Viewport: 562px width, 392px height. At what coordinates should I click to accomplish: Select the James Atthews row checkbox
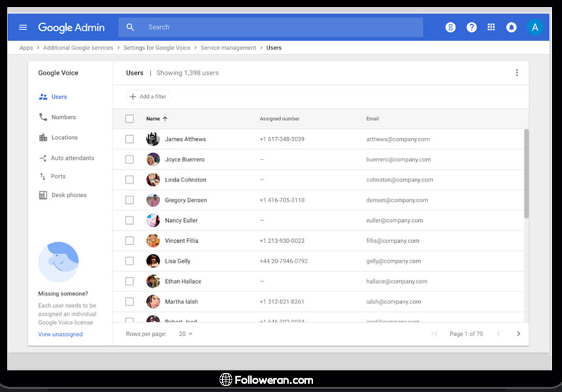[x=129, y=139]
